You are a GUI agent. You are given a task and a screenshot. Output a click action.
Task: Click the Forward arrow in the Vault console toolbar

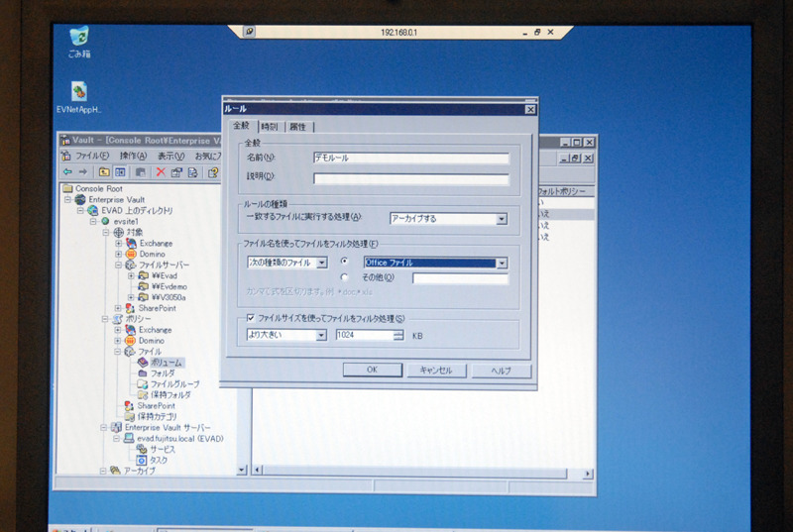pos(83,172)
